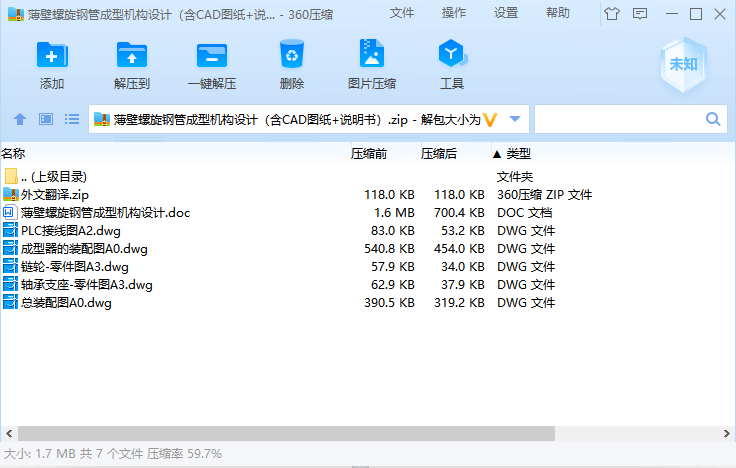Click the folder icon of 上级目录

11,176
